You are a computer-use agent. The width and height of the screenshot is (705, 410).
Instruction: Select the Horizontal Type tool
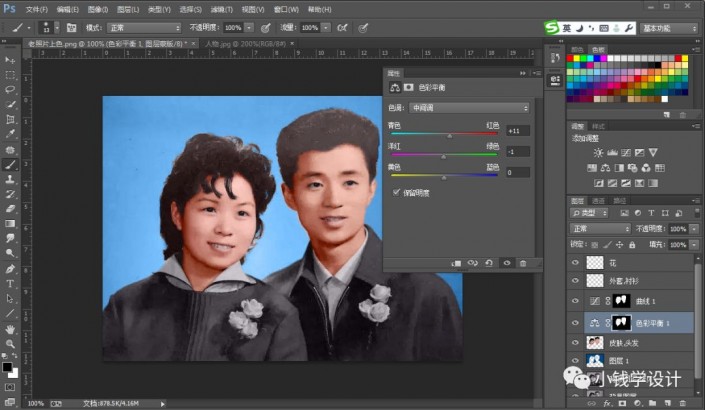pyautogui.click(x=10, y=284)
